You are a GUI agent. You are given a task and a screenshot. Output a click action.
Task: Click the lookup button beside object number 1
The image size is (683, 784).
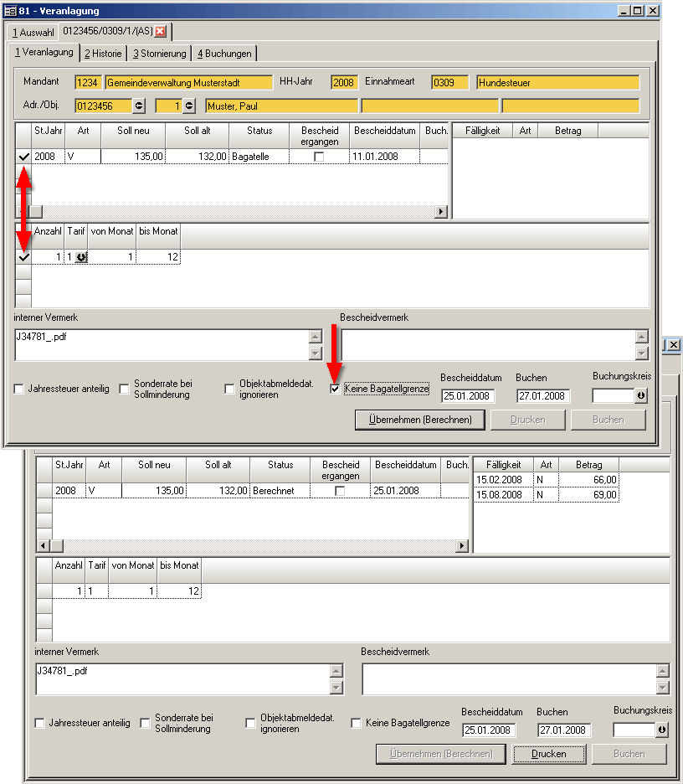click(189, 106)
